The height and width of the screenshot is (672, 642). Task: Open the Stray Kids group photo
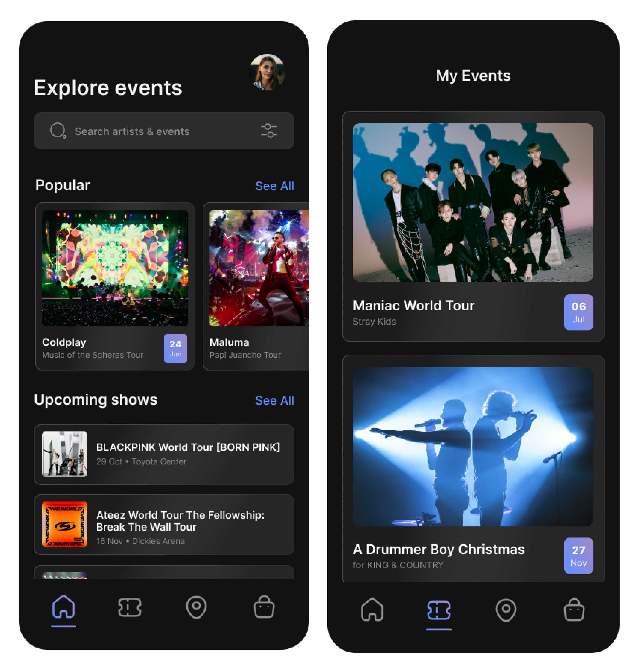[473, 202]
